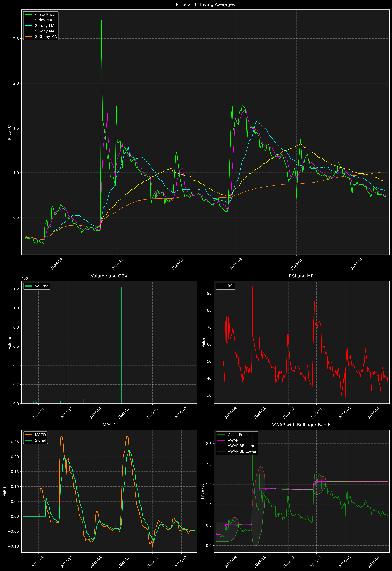Click the rotated 'Volume' y-axis label
Screen dimensions: 392x571
click(10, 342)
